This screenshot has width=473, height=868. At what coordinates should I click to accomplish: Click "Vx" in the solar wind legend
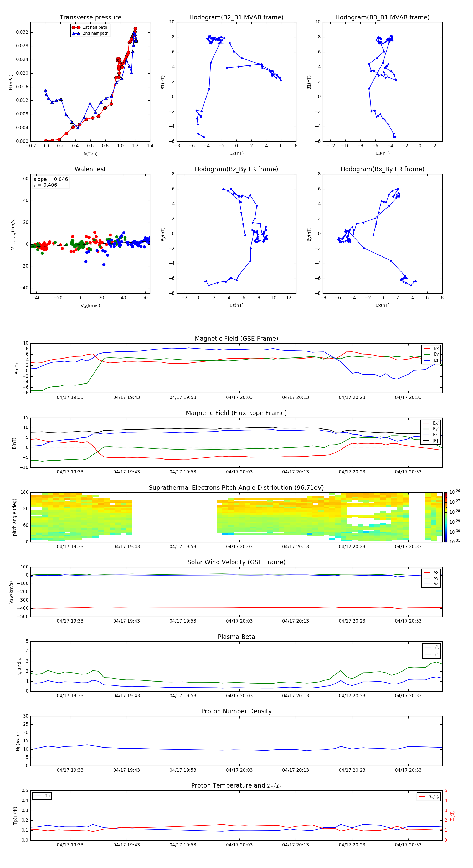(x=436, y=572)
